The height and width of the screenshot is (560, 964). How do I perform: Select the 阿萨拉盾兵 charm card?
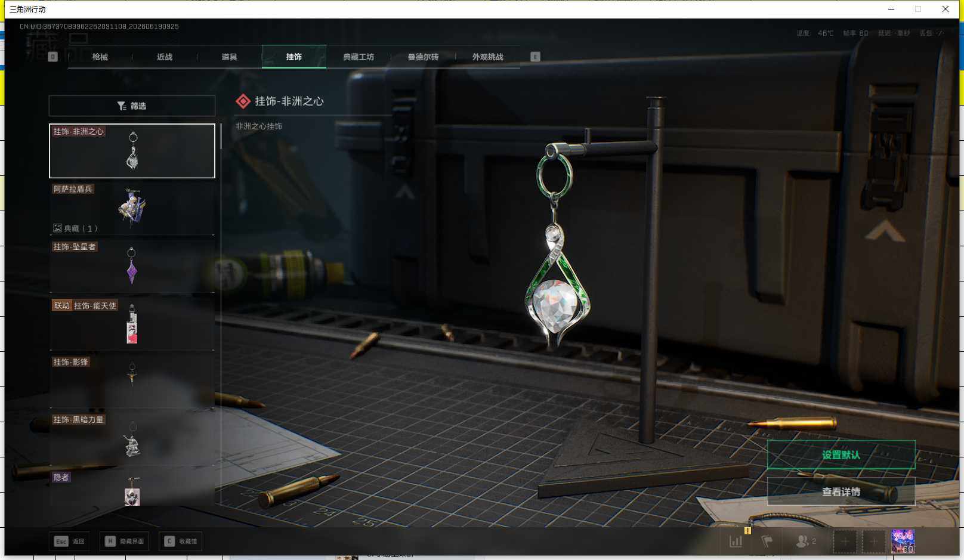click(132, 208)
